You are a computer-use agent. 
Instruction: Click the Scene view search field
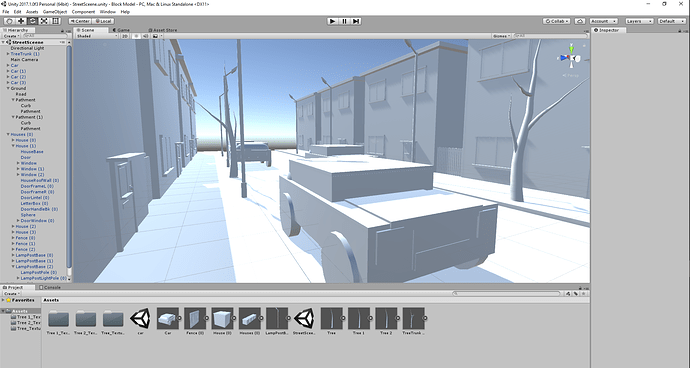[550, 36]
